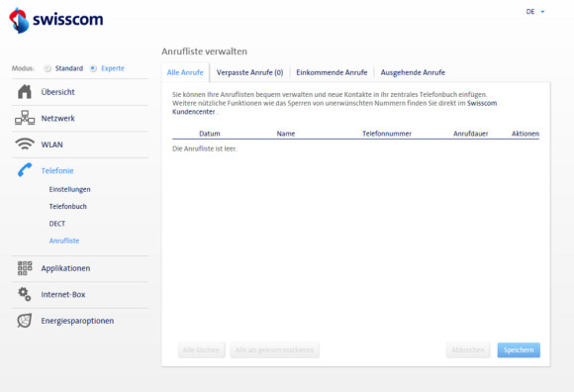Open Übersicht via the house icon
Viewport: 574px width, 392px height.
pyautogui.click(x=25, y=91)
